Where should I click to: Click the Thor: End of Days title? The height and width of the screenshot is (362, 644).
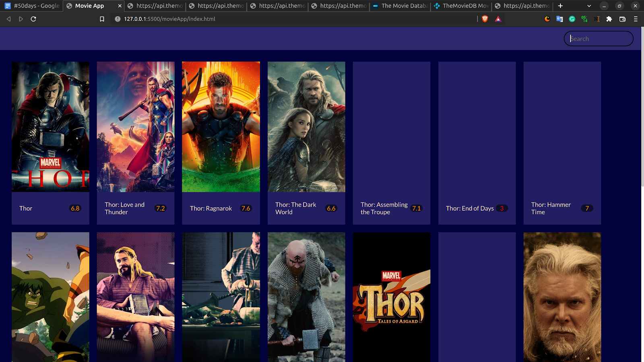470,208
